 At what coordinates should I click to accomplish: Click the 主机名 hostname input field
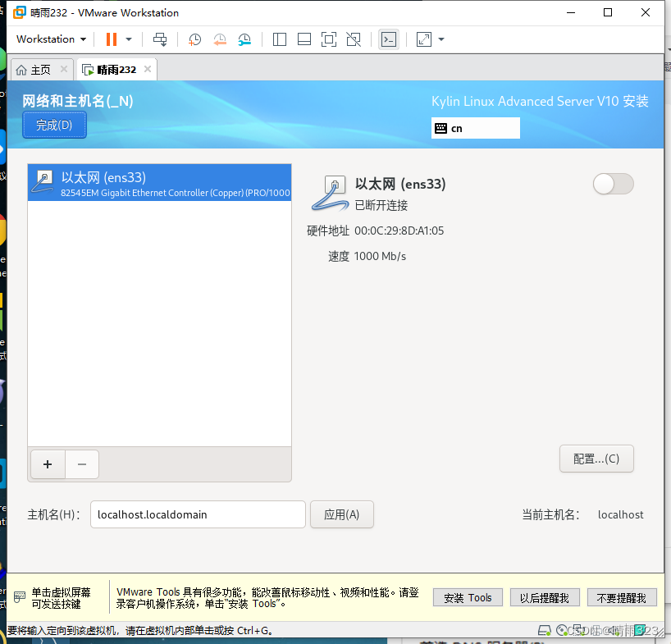point(198,514)
